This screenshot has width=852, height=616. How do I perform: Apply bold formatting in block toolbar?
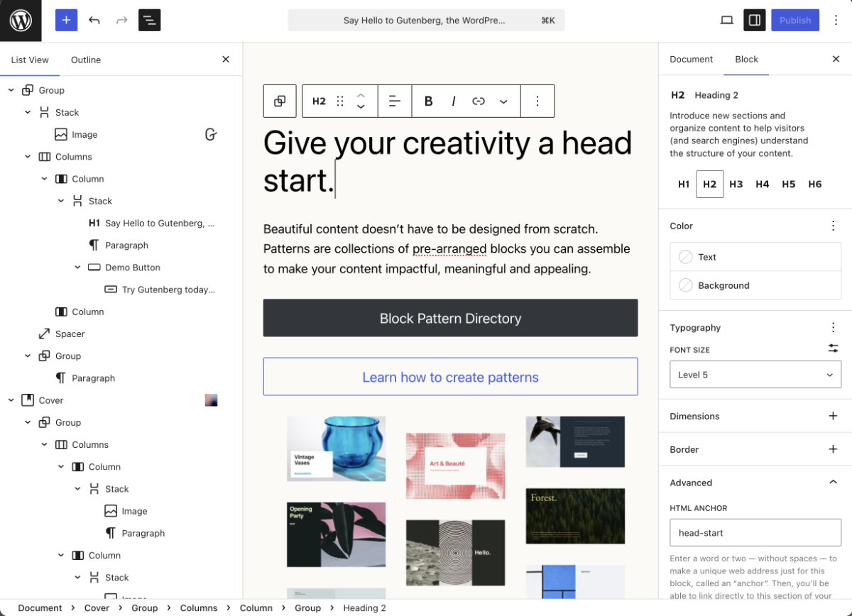[x=428, y=101]
